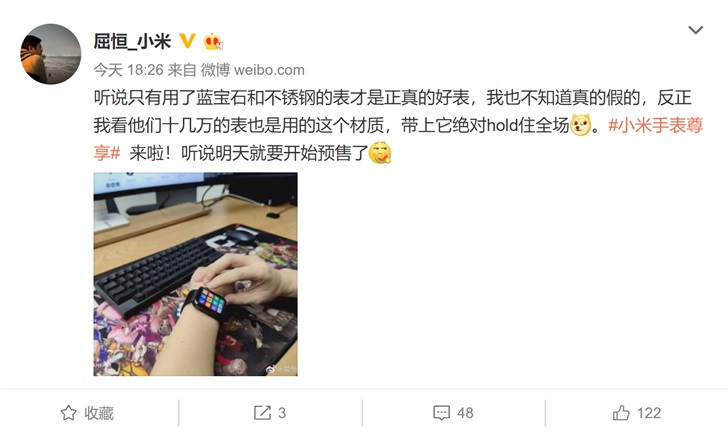Like the post with thumbs-up icon
This screenshot has width=728, height=433.
tap(621, 413)
